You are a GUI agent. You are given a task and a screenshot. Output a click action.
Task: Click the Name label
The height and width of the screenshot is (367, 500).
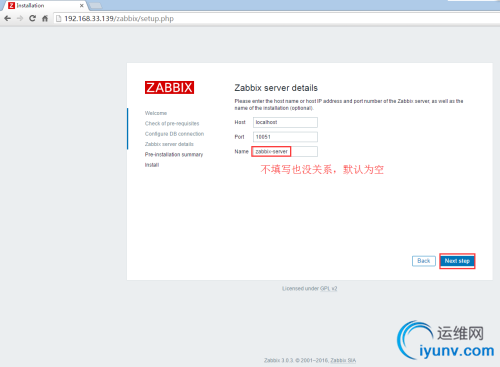[241, 151]
